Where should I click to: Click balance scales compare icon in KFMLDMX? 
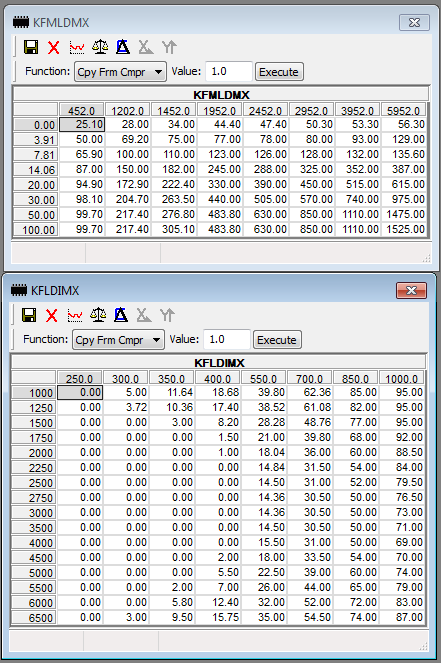(x=100, y=47)
